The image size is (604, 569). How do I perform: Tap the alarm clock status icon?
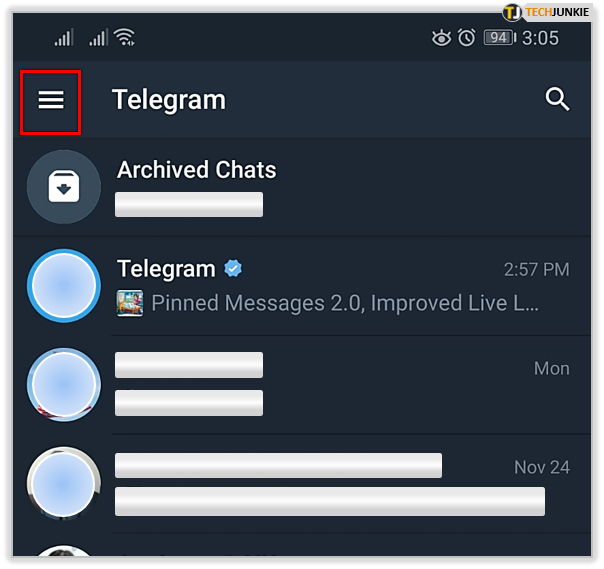(466, 38)
